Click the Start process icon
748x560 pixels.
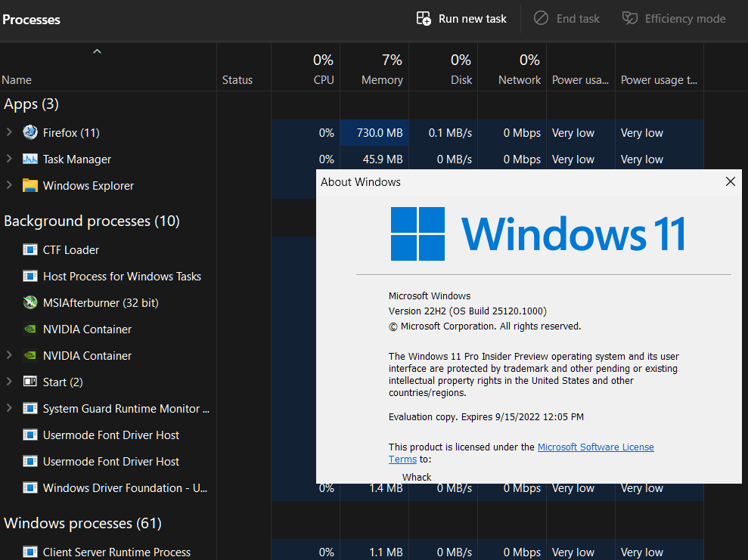pos(30,382)
